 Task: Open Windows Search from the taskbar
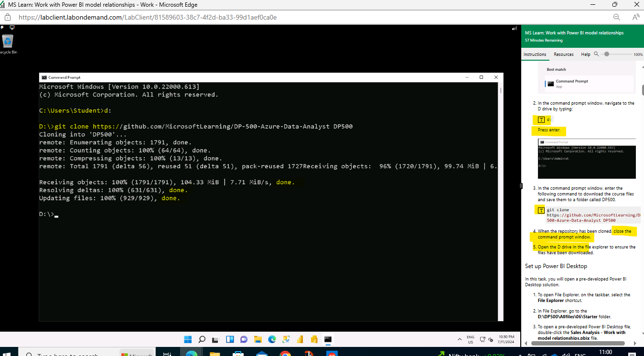tap(202, 339)
